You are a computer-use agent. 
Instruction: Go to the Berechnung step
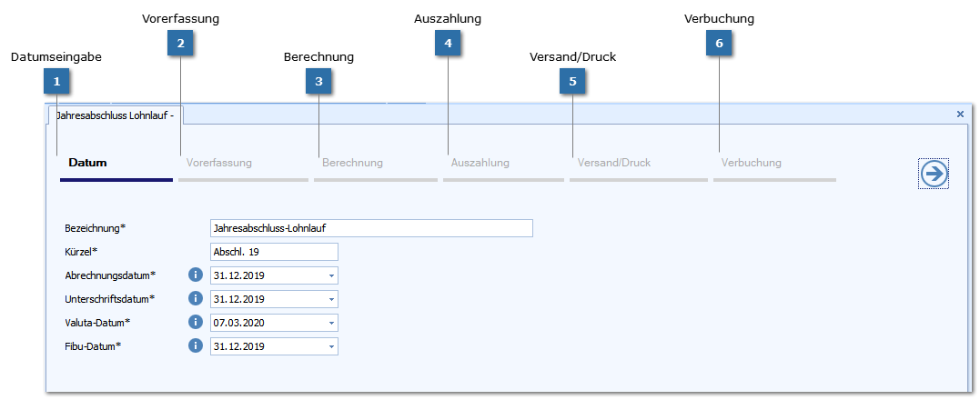pos(352,164)
